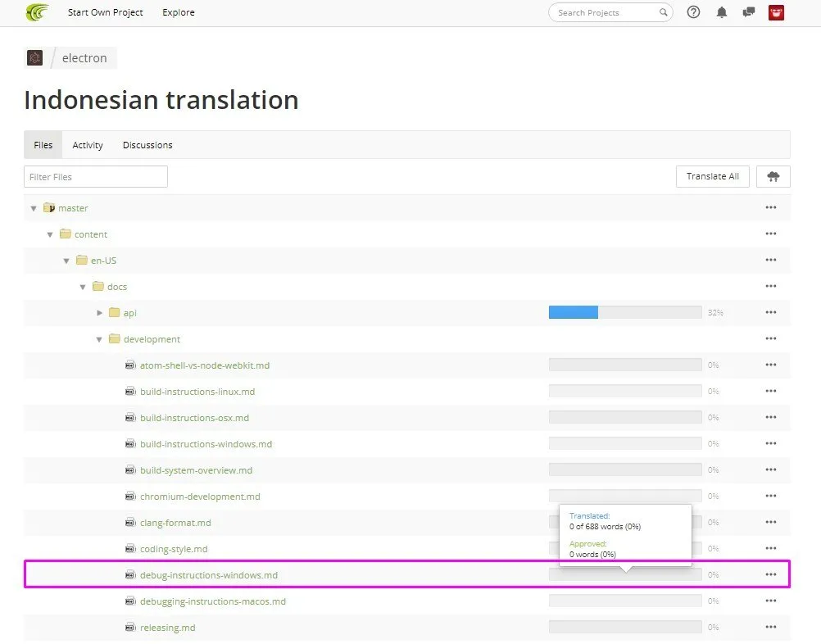Open the Explore menu item
Viewport: 821px width, 644px height.
click(x=179, y=12)
